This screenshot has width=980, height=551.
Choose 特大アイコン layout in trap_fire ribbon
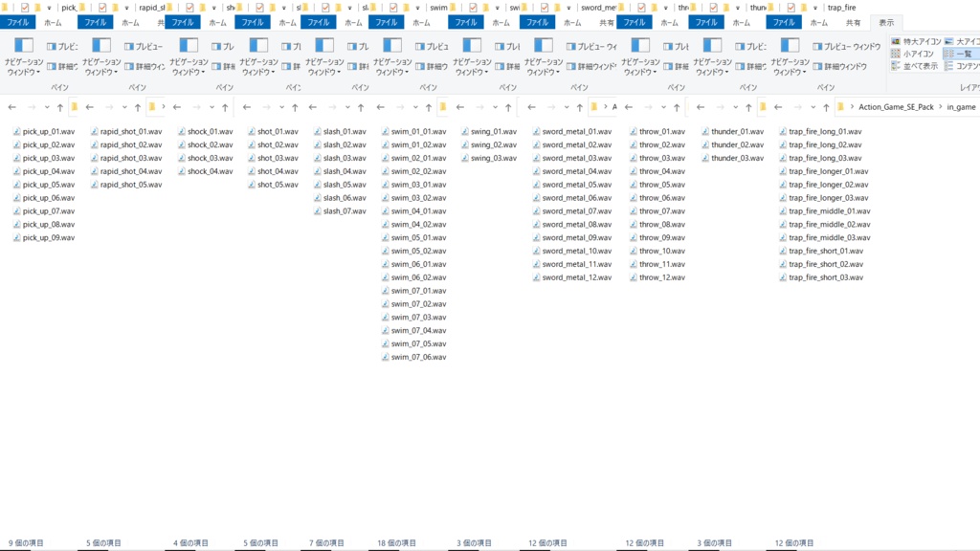(916, 41)
